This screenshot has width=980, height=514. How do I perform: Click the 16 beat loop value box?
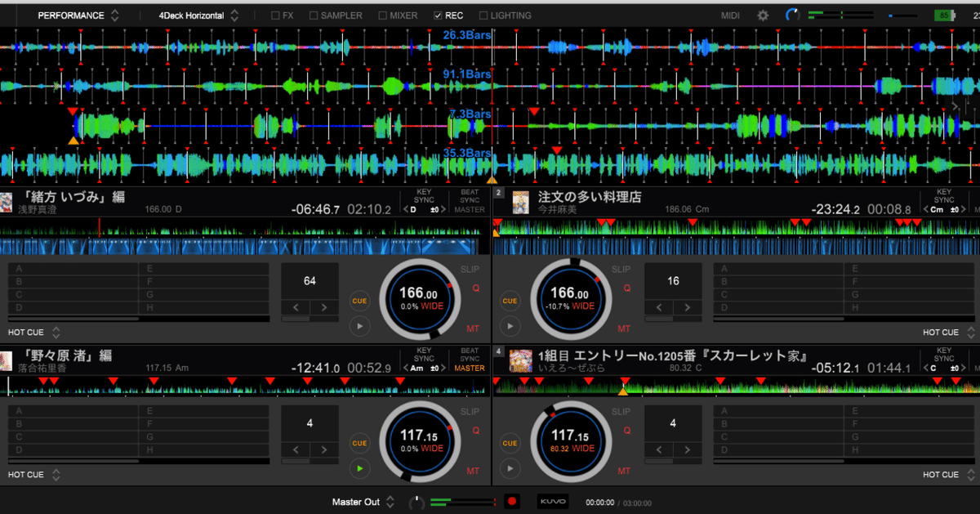(x=673, y=281)
